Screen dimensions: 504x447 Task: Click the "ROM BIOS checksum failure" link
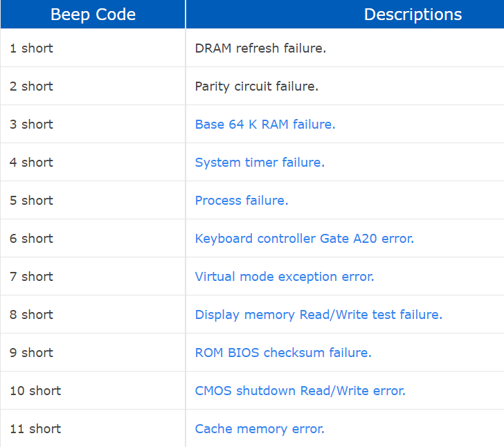tap(282, 353)
